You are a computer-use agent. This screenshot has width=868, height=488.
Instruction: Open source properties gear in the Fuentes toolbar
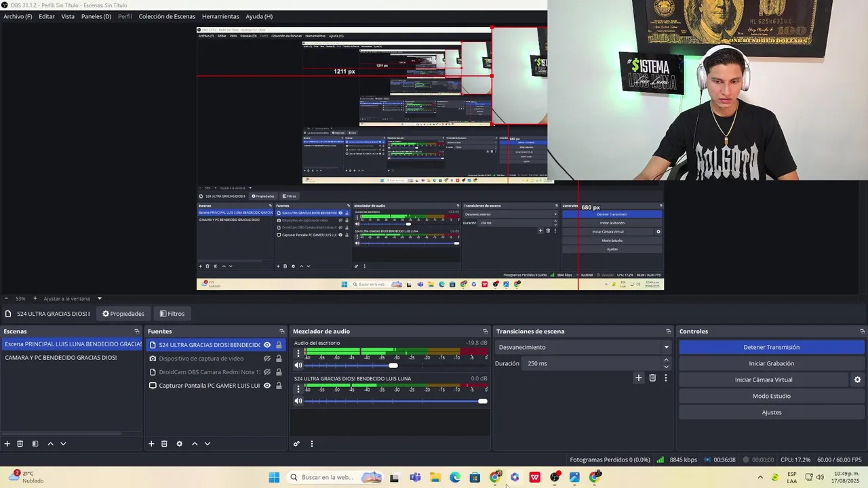pyautogui.click(x=179, y=444)
